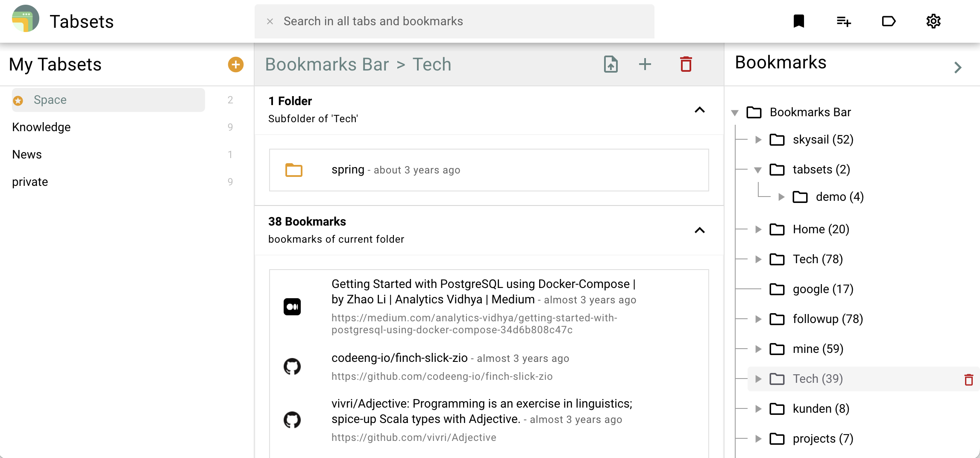Select the Space tabset
This screenshot has height=458, width=980.
point(109,100)
